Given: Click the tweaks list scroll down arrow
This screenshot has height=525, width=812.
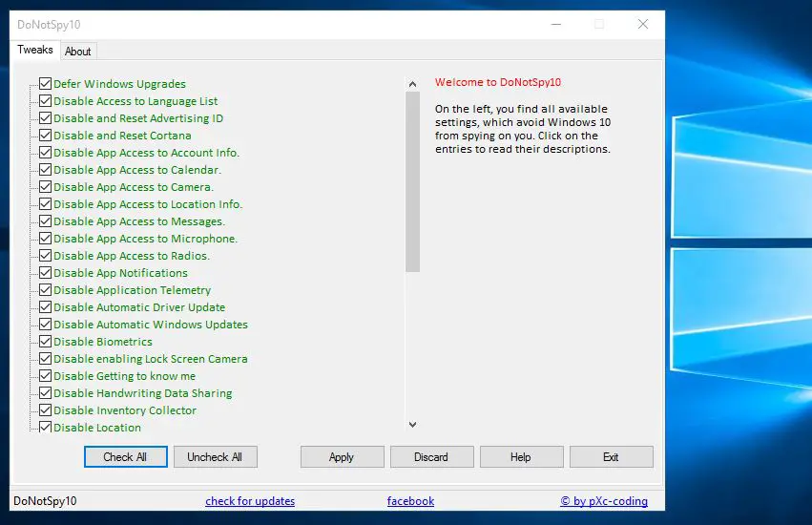Looking at the screenshot, I should click(412, 425).
